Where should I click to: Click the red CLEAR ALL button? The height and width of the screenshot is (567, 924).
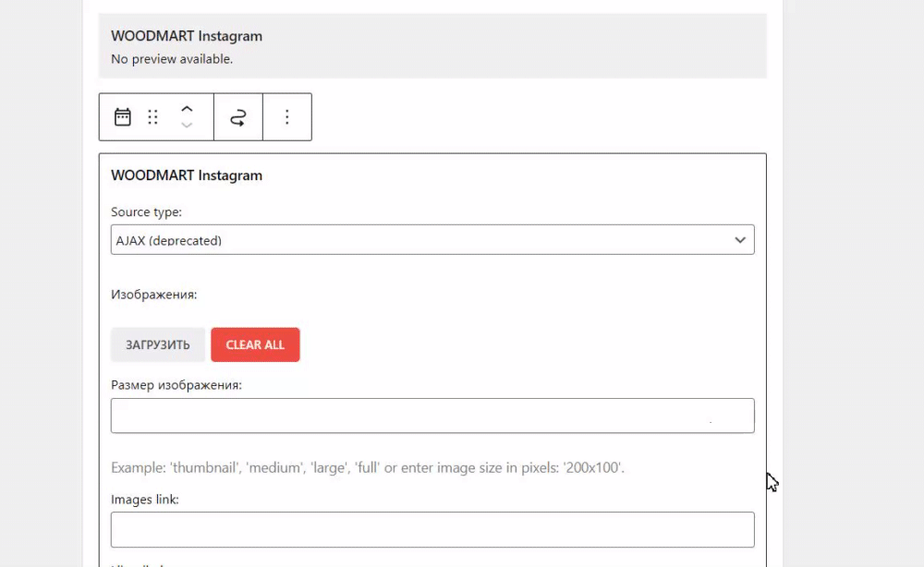(x=255, y=344)
